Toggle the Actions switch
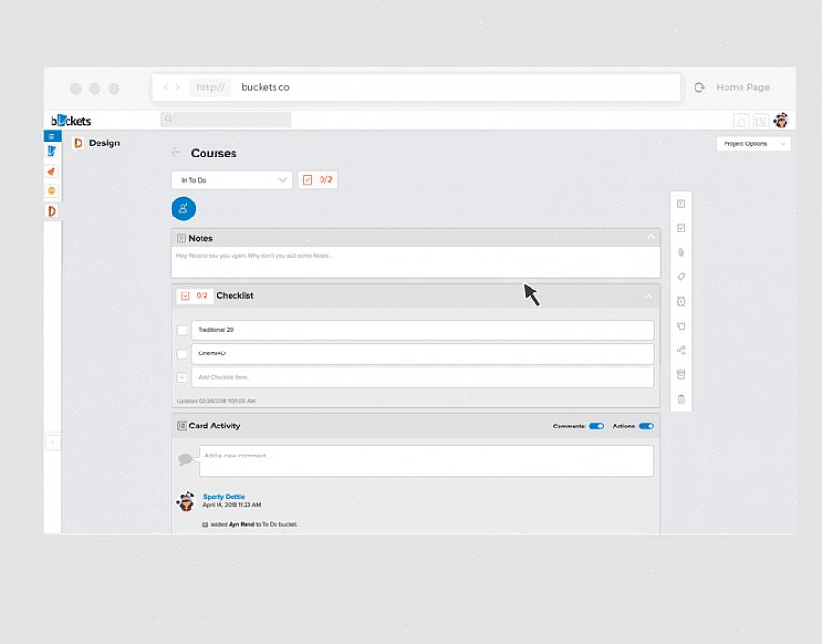 point(647,426)
